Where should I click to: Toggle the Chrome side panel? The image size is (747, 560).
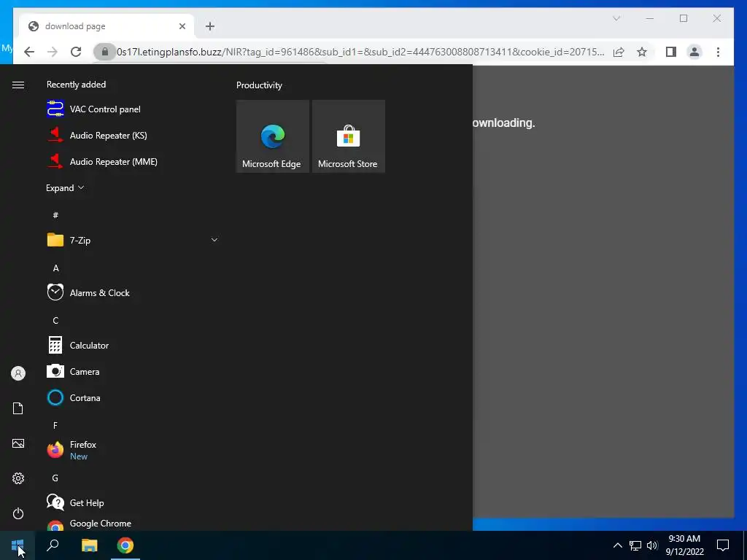[671, 52]
